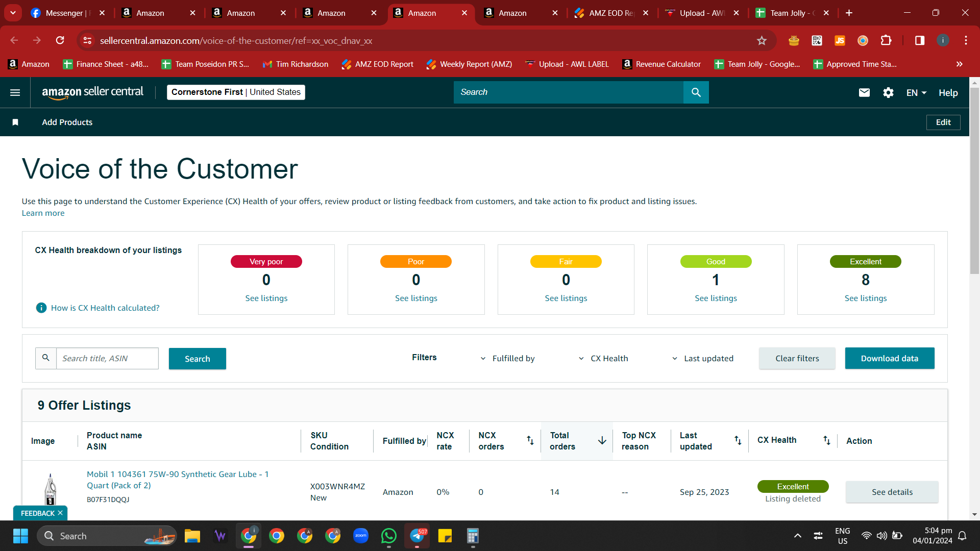The width and height of the screenshot is (980, 551).
Task: Click the Search title, ASIN input field
Action: pyautogui.click(x=107, y=358)
